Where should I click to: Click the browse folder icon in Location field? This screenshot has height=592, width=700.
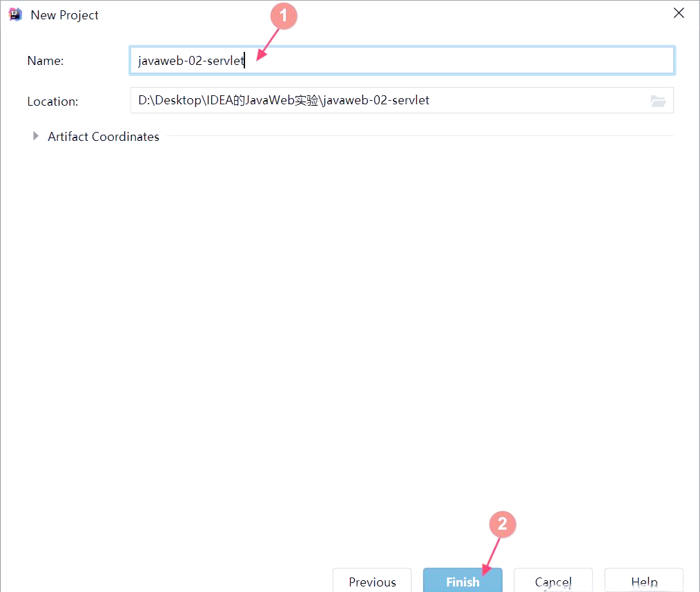658,101
